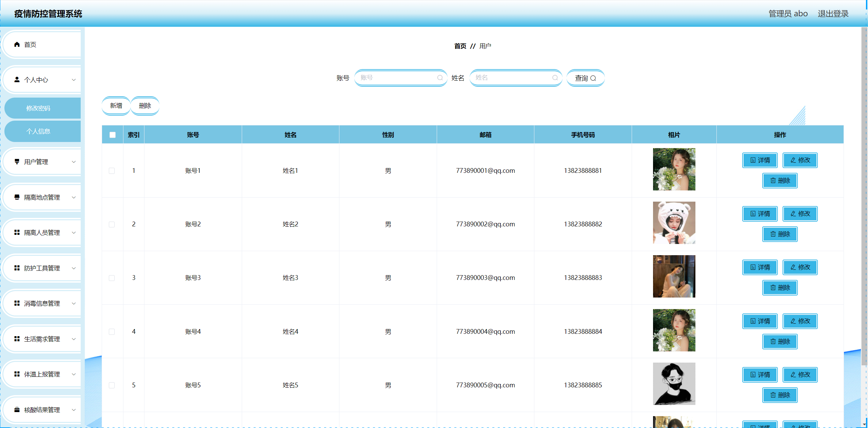Select the 用户管理 management icon
This screenshot has height=428, width=868.
pos(16,162)
